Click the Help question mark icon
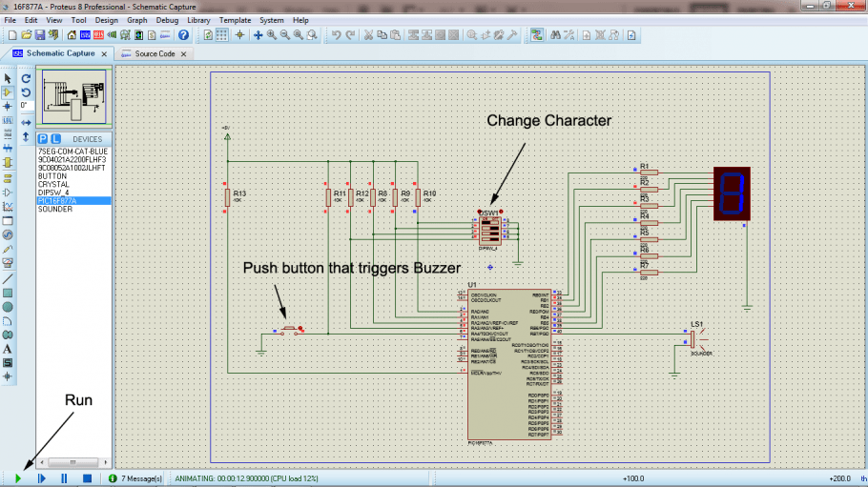Image resolution: width=868 pixels, height=487 pixels. pyautogui.click(x=184, y=35)
